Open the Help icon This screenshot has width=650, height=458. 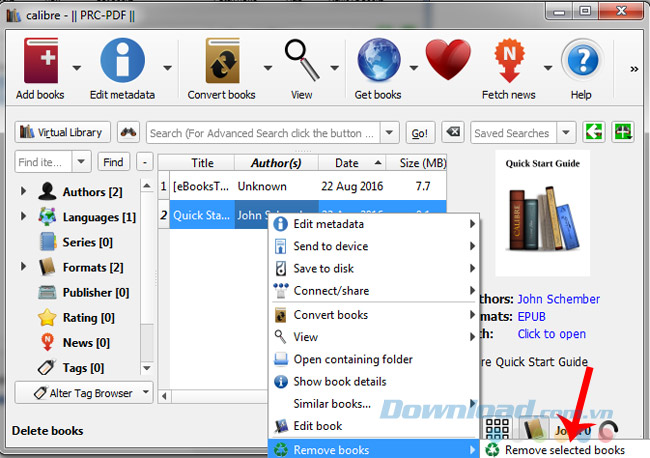pyautogui.click(x=580, y=61)
